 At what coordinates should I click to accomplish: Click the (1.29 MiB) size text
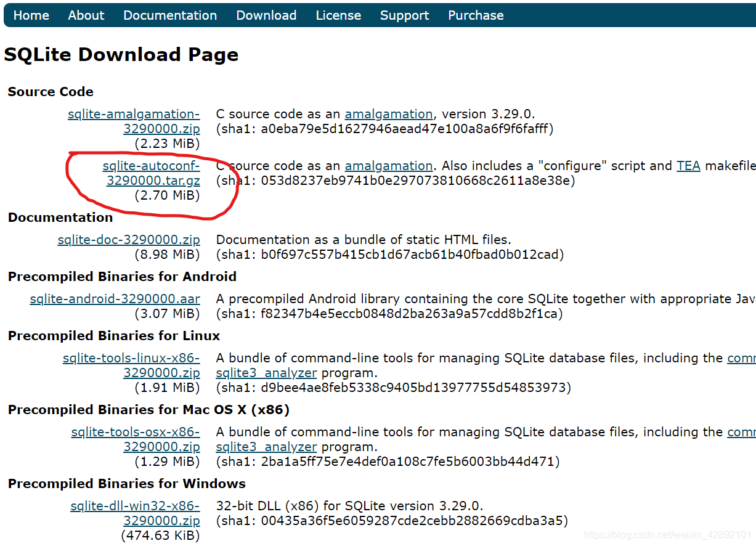click(168, 462)
